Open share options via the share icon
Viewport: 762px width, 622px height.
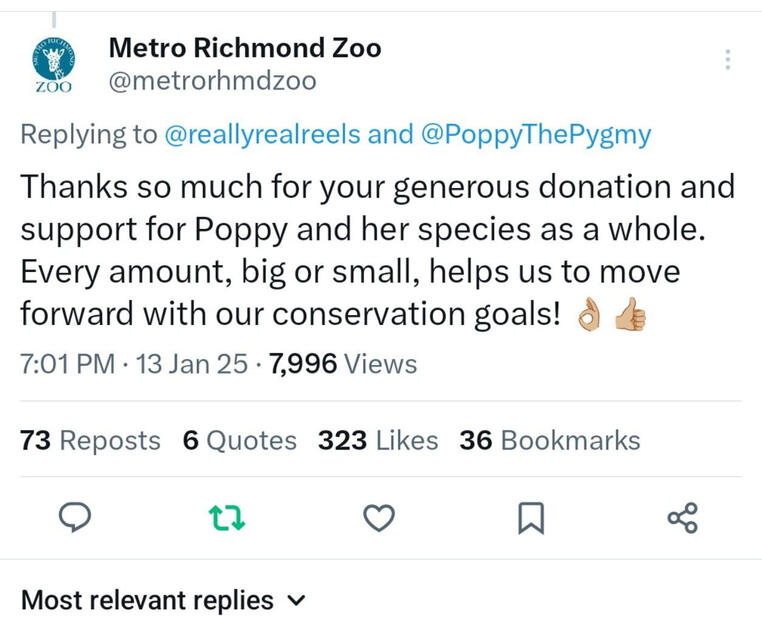pos(682,517)
